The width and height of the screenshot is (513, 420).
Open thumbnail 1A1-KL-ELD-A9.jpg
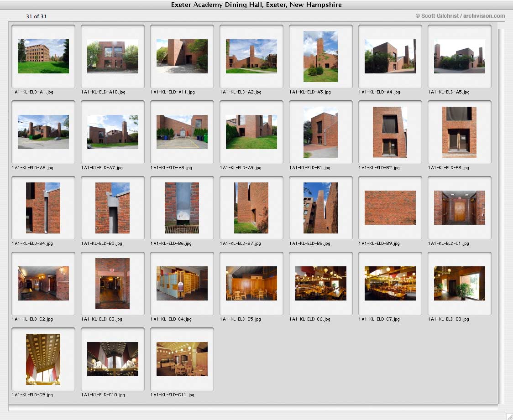point(251,132)
